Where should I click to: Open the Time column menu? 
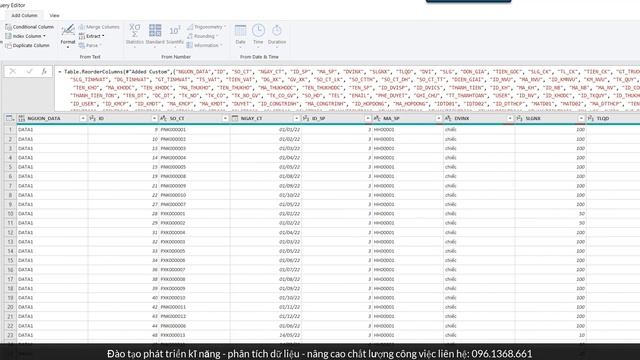tap(258, 36)
